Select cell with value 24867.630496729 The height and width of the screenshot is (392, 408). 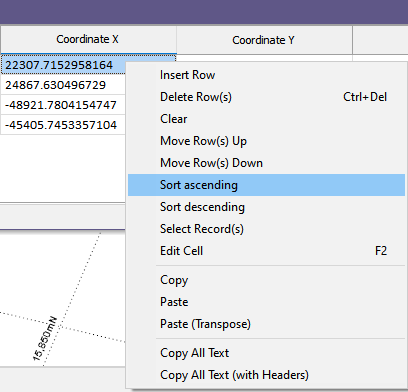pyautogui.click(x=63, y=85)
